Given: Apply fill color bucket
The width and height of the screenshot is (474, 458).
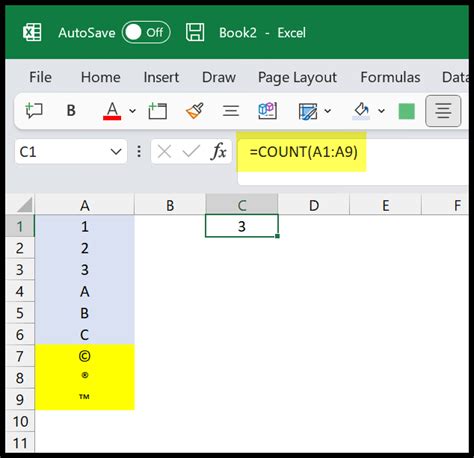Looking at the screenshot, I should pyautogui.click(x=361, y=111).
